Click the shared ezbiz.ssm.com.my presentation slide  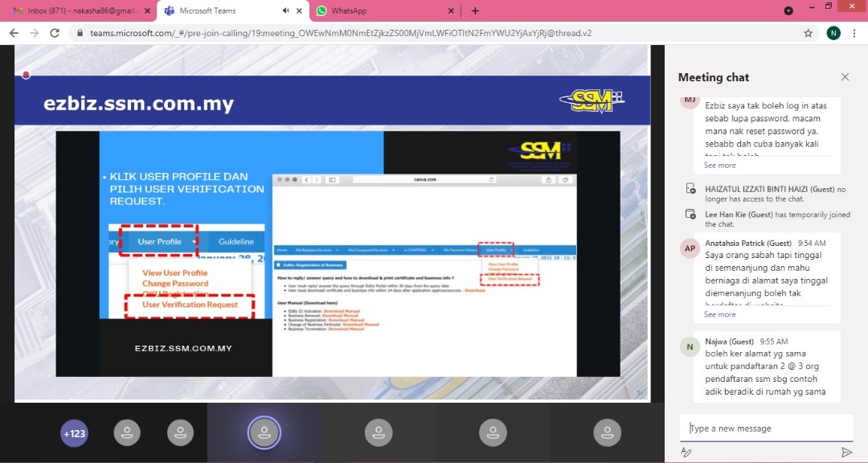338,241
